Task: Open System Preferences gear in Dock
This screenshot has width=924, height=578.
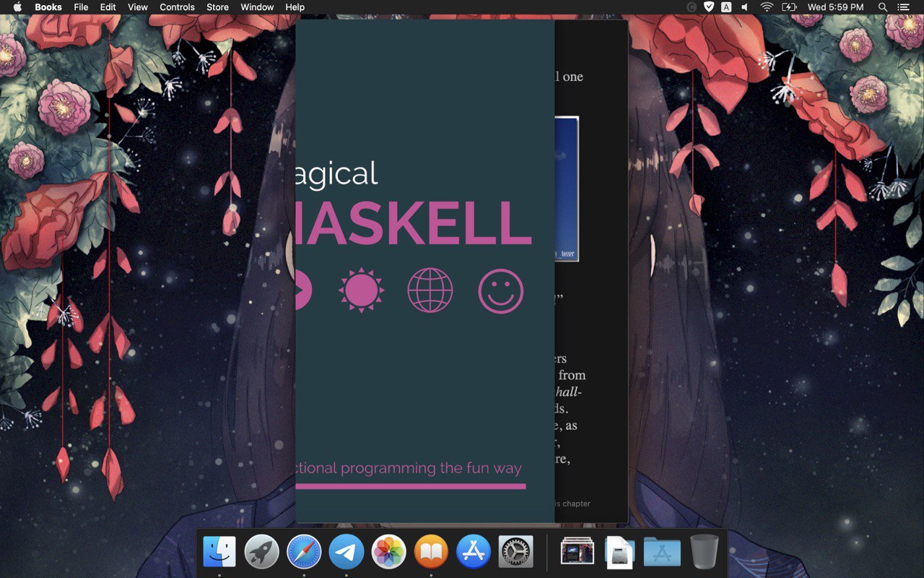Action: click(x=516, y=552)
